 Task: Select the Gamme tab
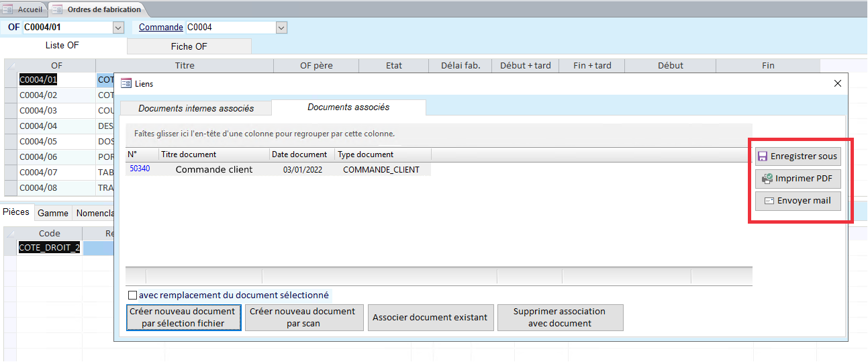coord(53,213)
